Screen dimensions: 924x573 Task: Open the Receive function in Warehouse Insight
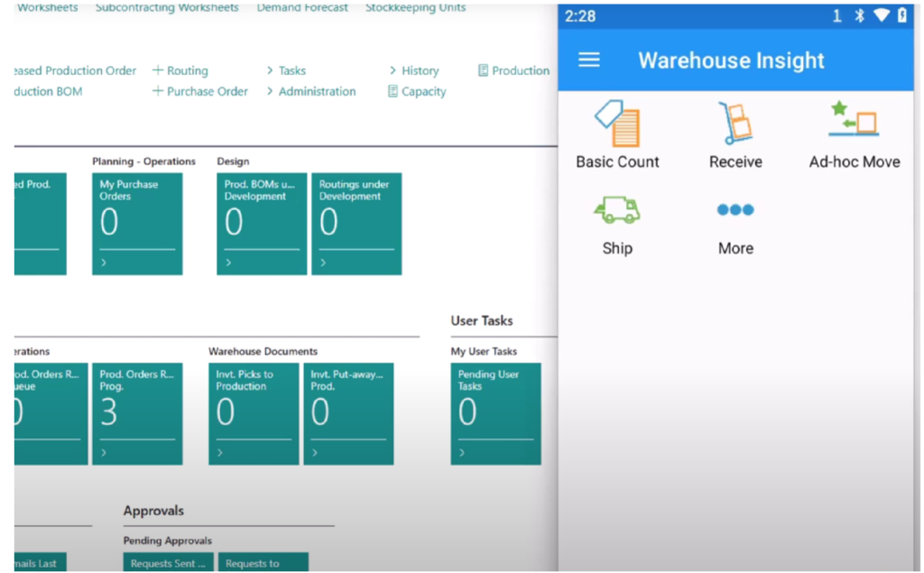tap(735, 135)
